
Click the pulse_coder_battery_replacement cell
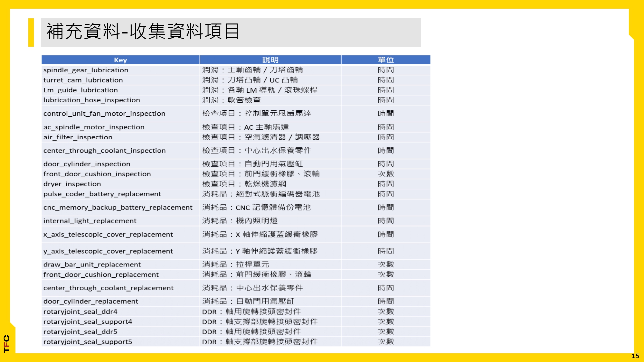[120, 194]
